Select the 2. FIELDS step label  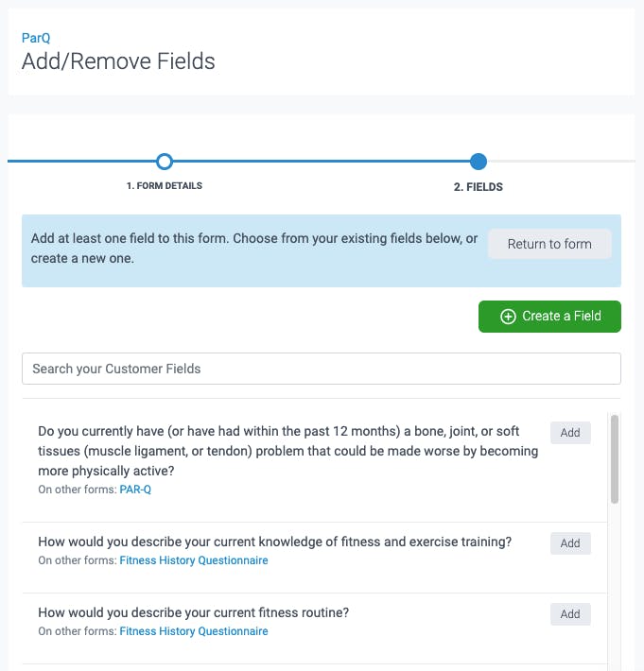tap(479, 187)
